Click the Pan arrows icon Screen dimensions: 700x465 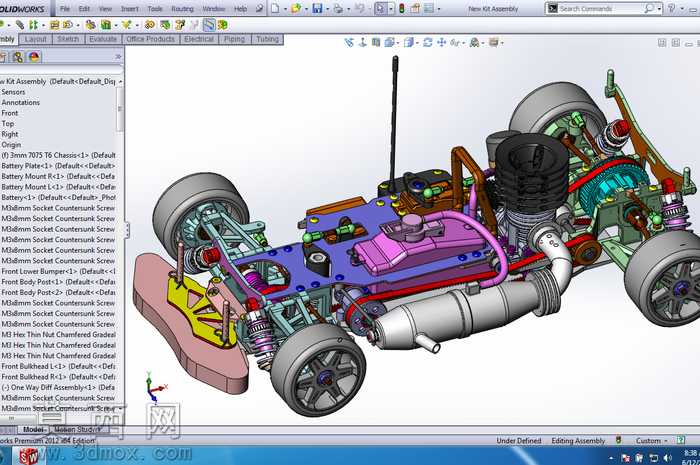442,42
